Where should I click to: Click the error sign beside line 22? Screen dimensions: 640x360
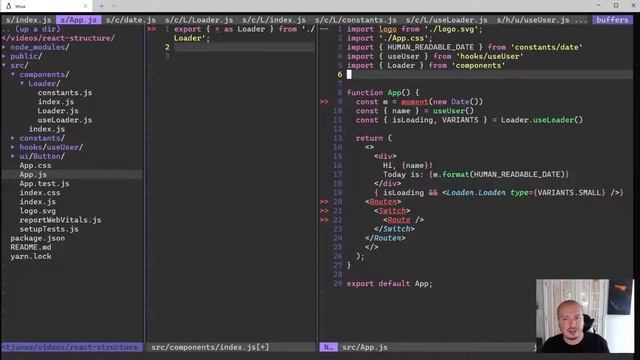324,220
